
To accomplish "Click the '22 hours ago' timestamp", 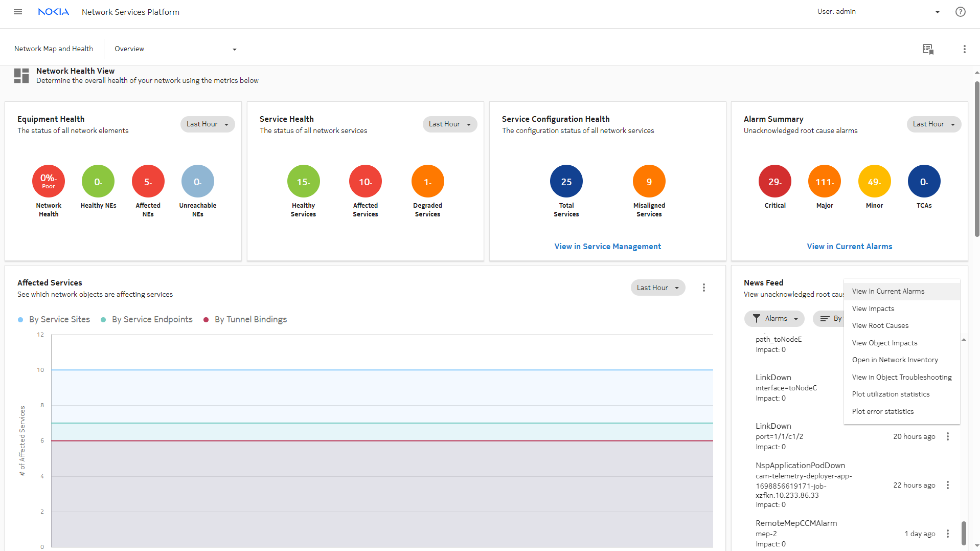I will pyautogui.click(x=914, y=486).
